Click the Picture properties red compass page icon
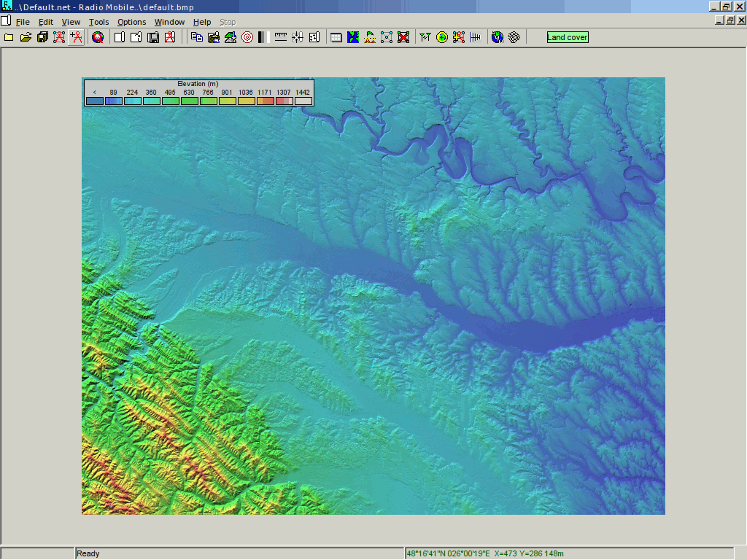 pos(170,37)
